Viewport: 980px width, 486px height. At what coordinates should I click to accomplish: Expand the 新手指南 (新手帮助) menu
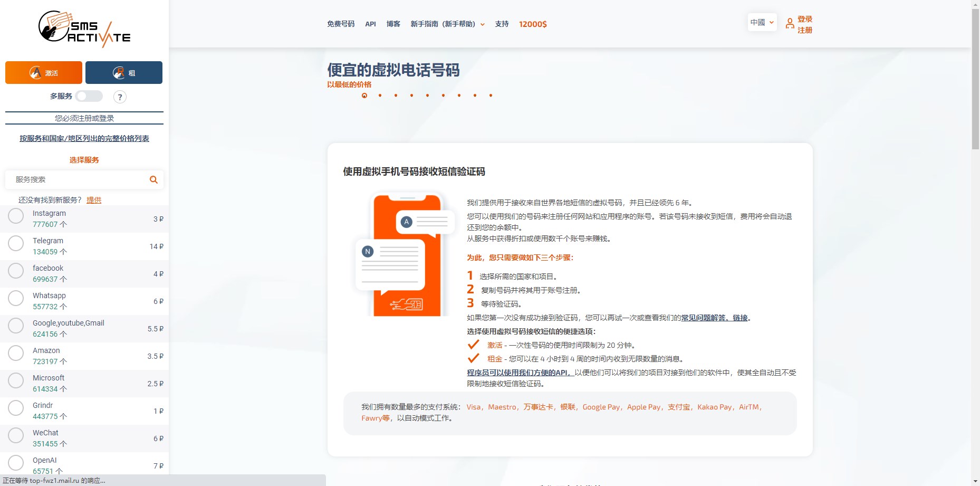tap(447, 24)
